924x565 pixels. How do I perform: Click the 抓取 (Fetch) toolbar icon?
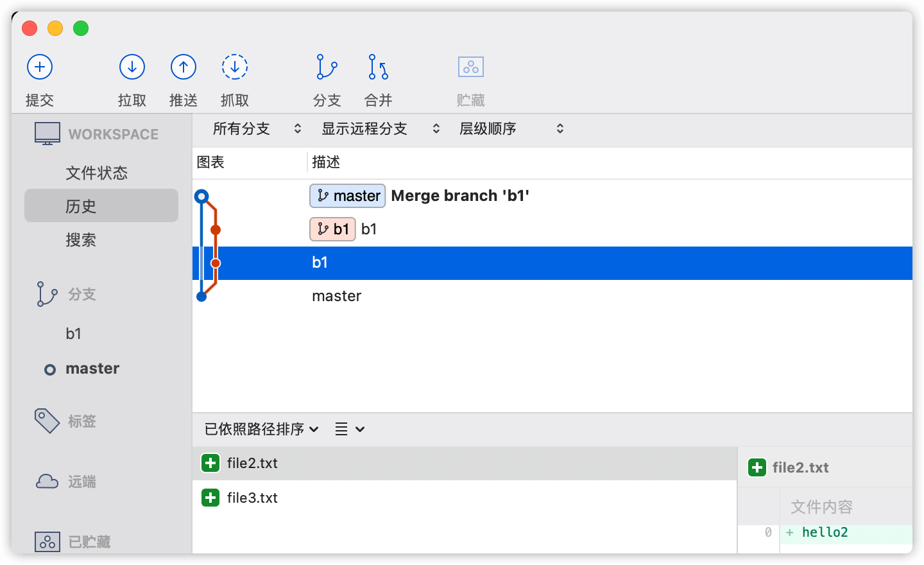(235, 67)
